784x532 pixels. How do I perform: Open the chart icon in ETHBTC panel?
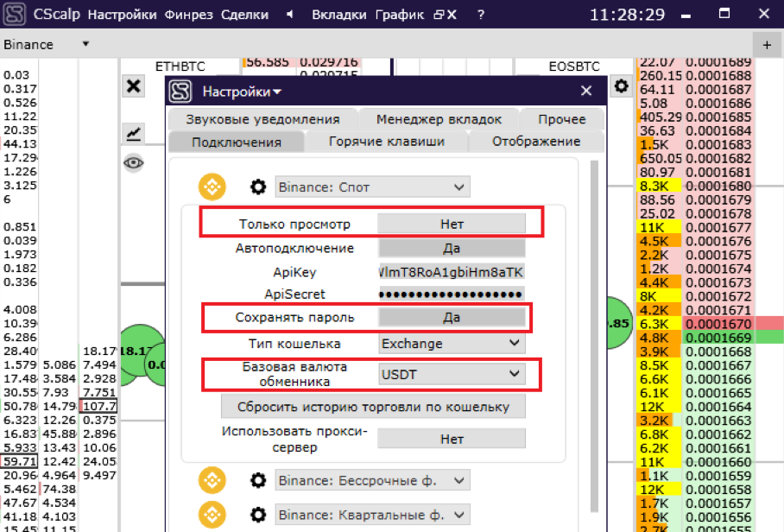[134, 133]
